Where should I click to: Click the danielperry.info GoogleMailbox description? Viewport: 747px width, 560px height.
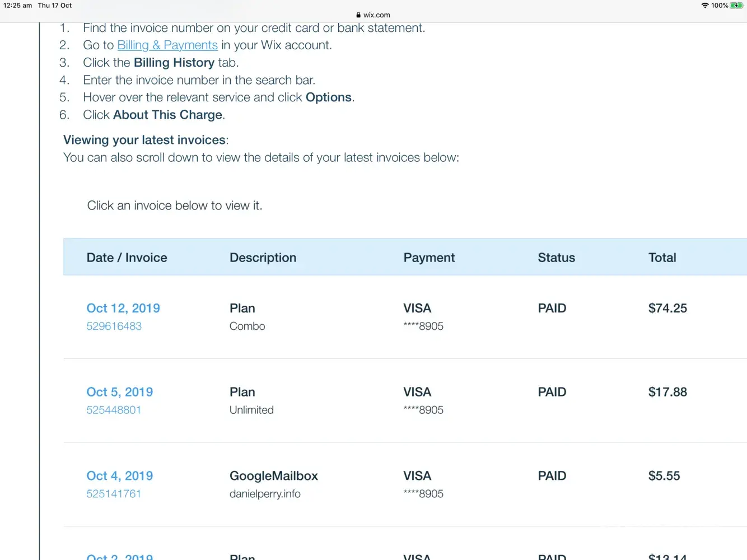pos(265,494)
